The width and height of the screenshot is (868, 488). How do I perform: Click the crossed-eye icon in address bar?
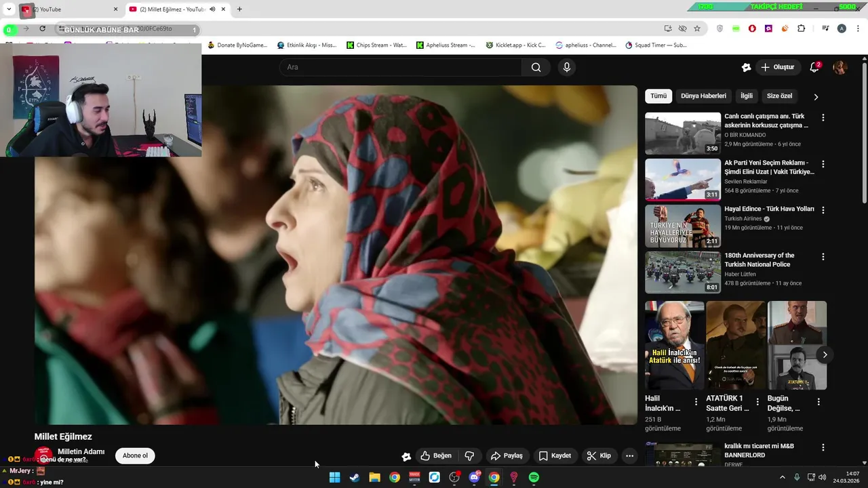pyautogui.click(x=682, y=28)
